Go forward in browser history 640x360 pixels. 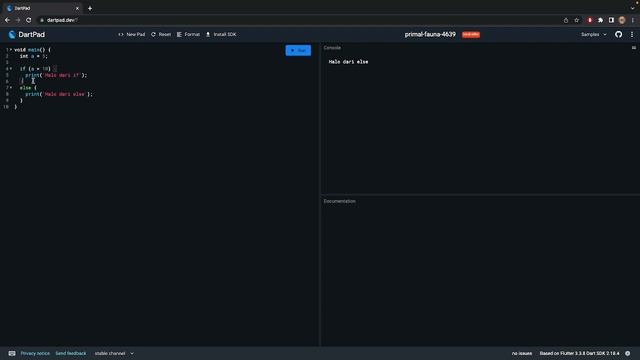tap(18, 20)
